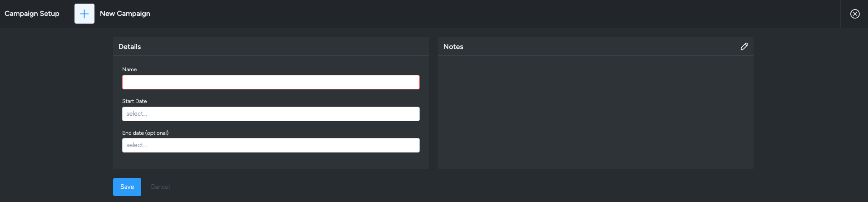Click the Notes panel header title

pyautogui.click(x=453, y=47)
